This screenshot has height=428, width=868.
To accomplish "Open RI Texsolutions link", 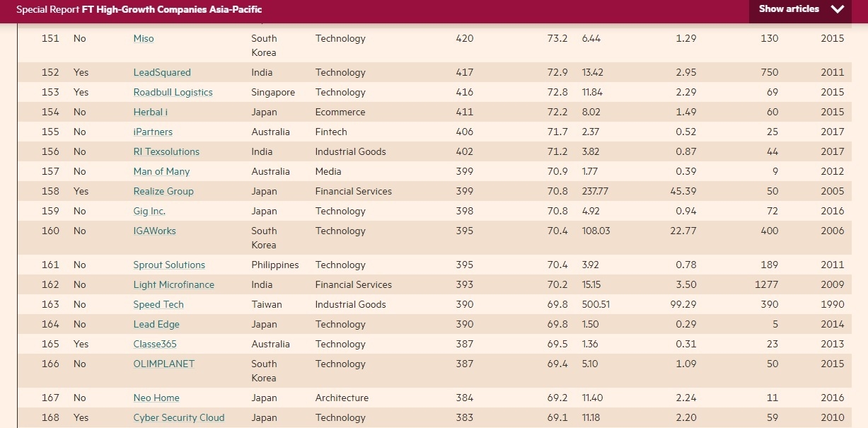I will (x=166, y=152).
